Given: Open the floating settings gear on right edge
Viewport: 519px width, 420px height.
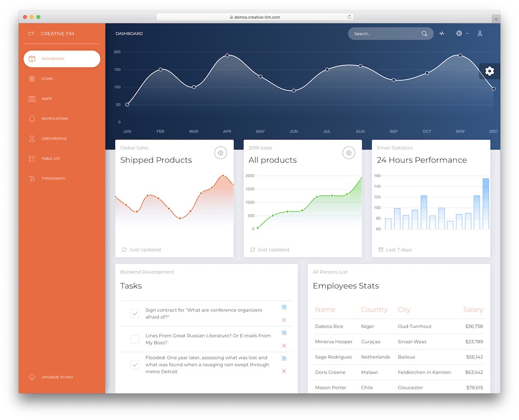Looking at the screenshot, I should click(490, 71).
